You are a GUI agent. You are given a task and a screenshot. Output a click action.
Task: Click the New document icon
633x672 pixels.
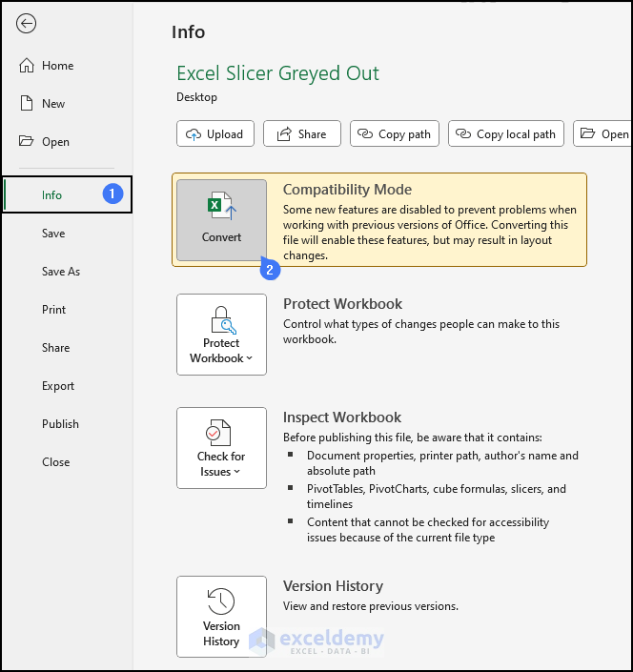(x=26, y=104)
